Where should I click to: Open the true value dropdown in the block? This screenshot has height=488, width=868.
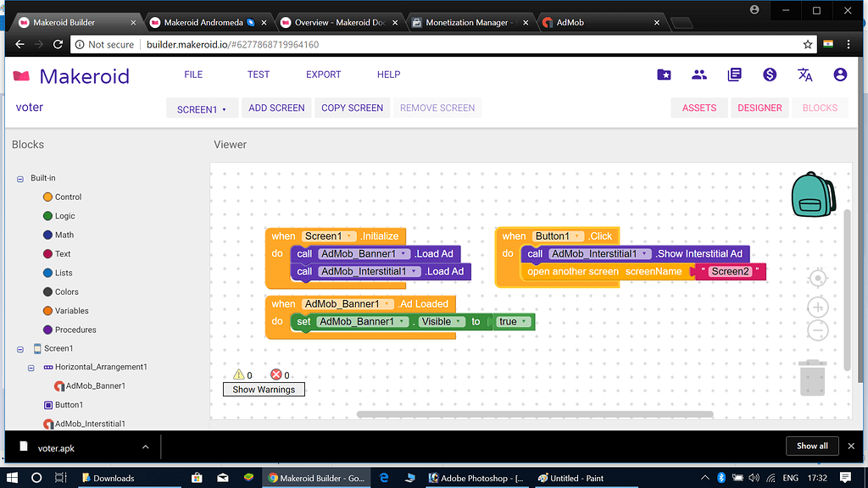[x=526, y=322]
